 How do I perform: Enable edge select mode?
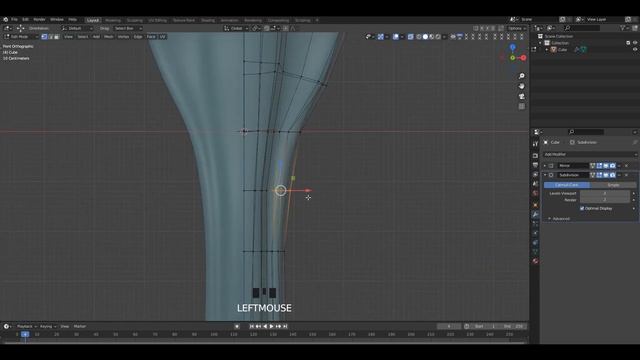pyautogui.click(x=51, y=37)
